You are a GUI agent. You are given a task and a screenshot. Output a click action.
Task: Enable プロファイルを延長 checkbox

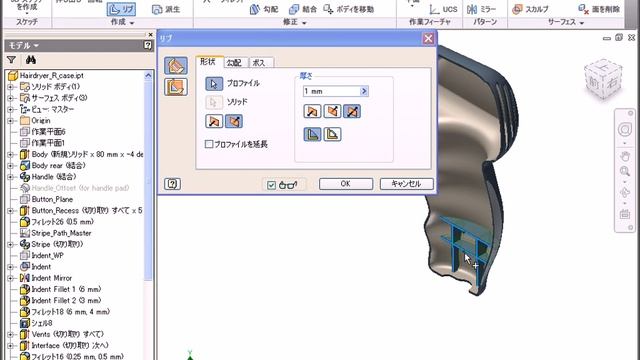(209, 144)
